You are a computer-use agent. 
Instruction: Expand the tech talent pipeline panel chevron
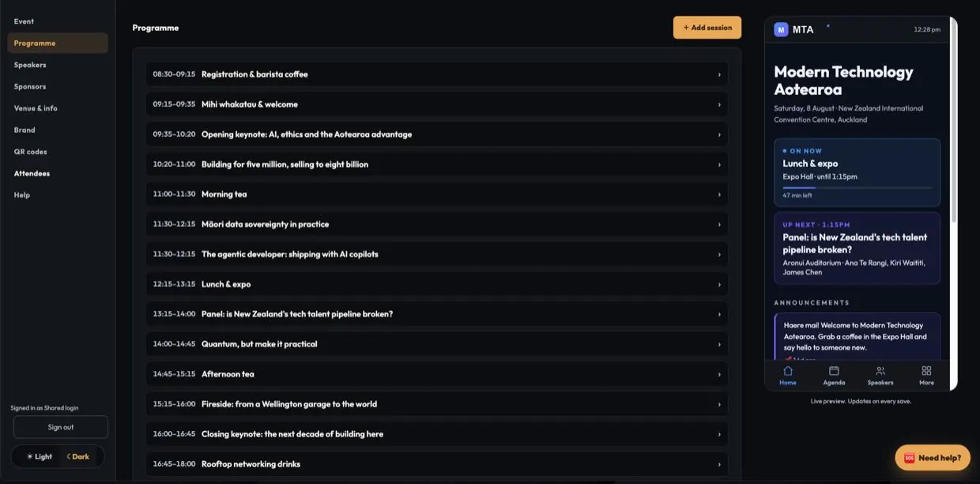pos(719,314)
